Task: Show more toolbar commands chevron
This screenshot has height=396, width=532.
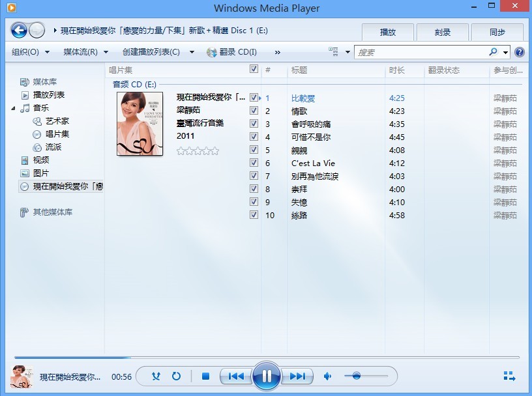Action: click(278, 53)
